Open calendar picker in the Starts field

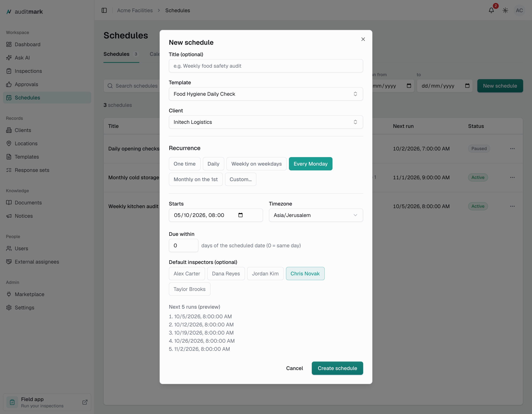[241, 215]
